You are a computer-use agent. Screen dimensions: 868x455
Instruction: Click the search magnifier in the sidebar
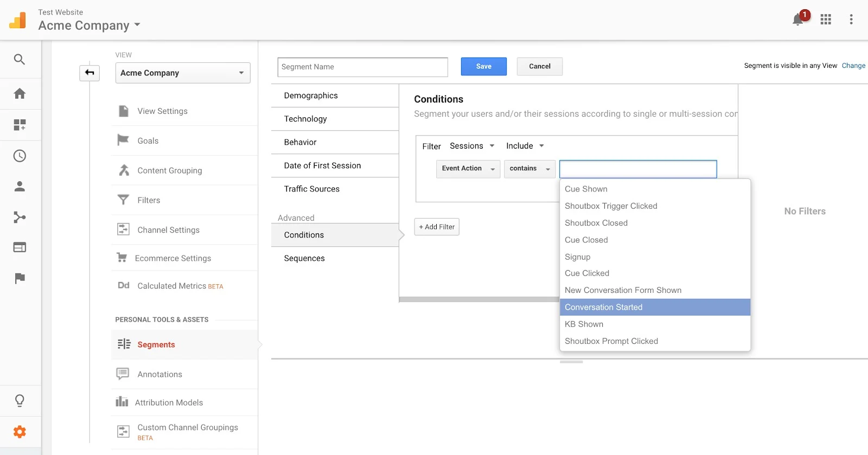tap(20, 60)
